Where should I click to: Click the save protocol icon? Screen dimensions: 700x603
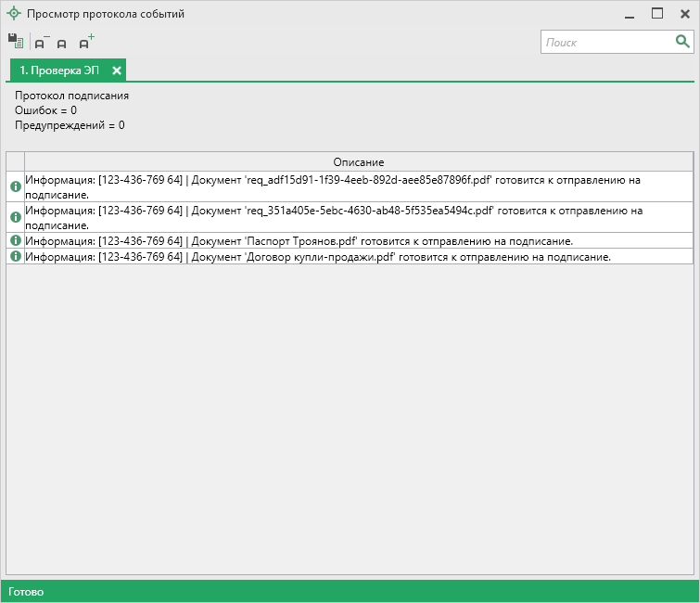tap(15, 41)
